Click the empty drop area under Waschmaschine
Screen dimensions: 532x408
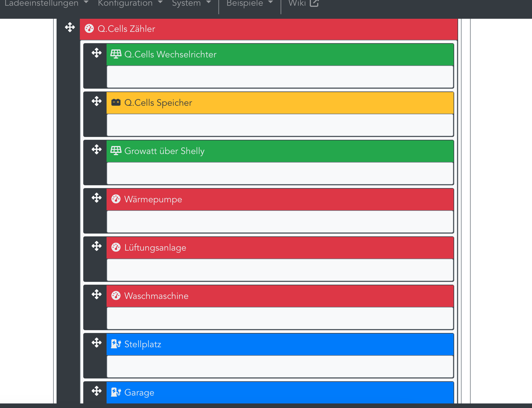coord(280,318)
